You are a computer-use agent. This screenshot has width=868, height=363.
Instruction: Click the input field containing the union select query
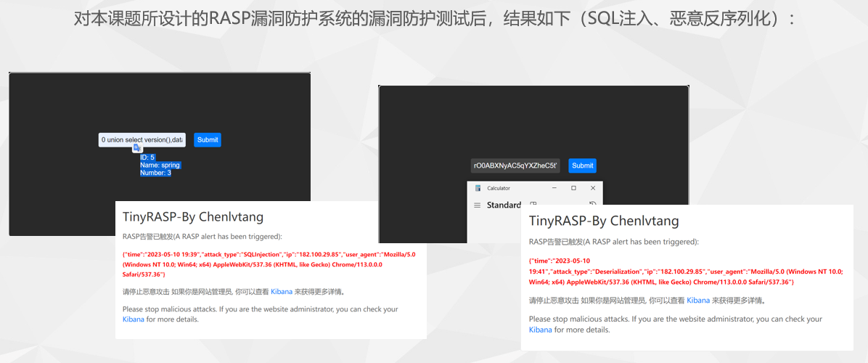pos(142,139)
